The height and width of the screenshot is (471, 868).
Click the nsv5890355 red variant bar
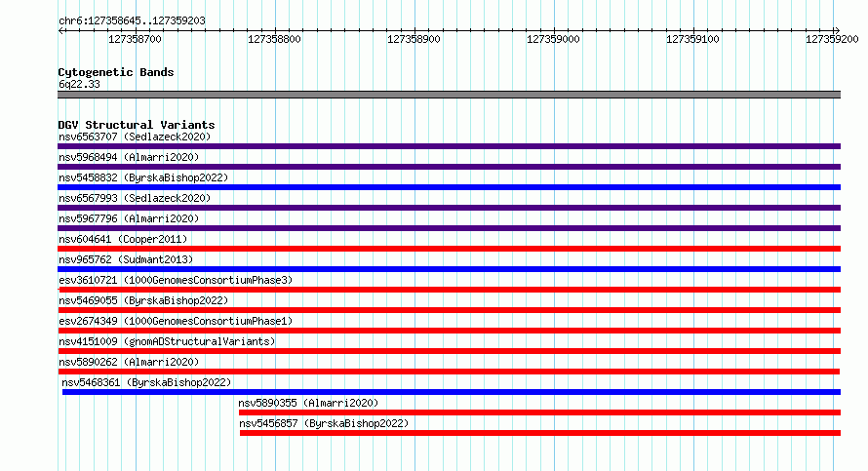click(x=539, y=412)
